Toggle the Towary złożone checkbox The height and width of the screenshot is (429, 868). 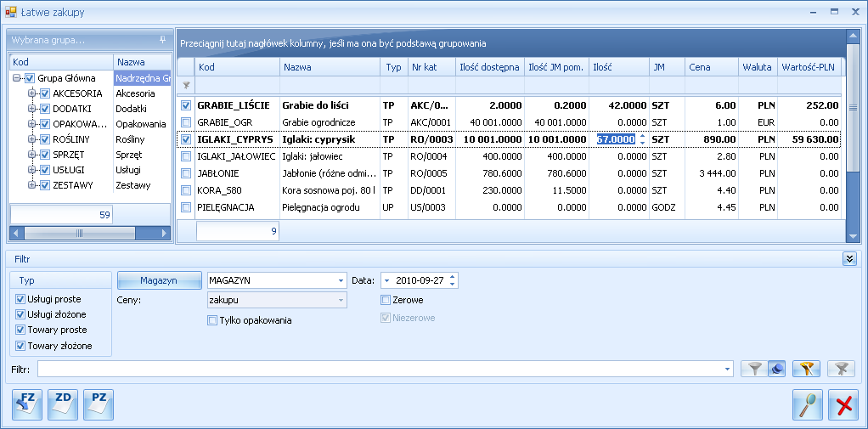click(x=20, y=346)
